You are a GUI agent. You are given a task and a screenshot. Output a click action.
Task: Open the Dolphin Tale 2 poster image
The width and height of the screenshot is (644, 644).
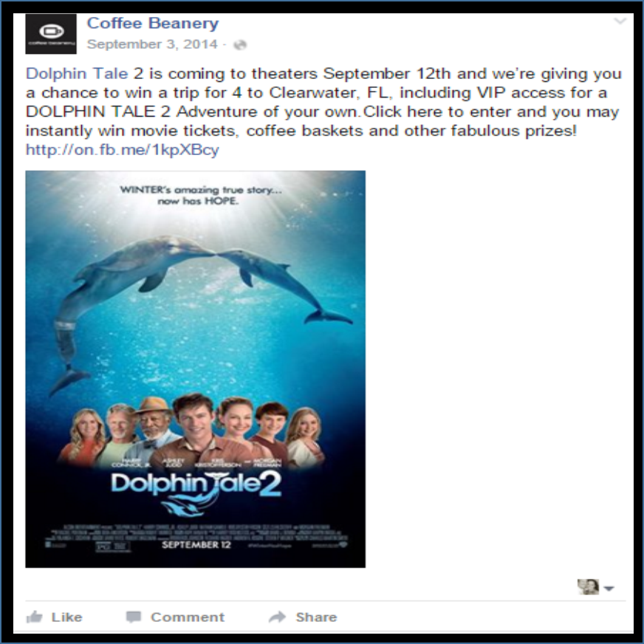196,369
